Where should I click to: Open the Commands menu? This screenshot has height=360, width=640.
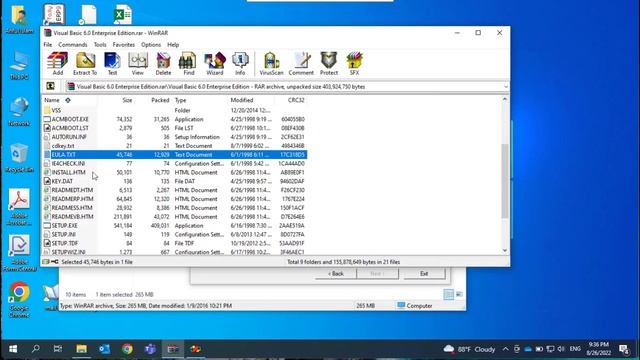73,44
